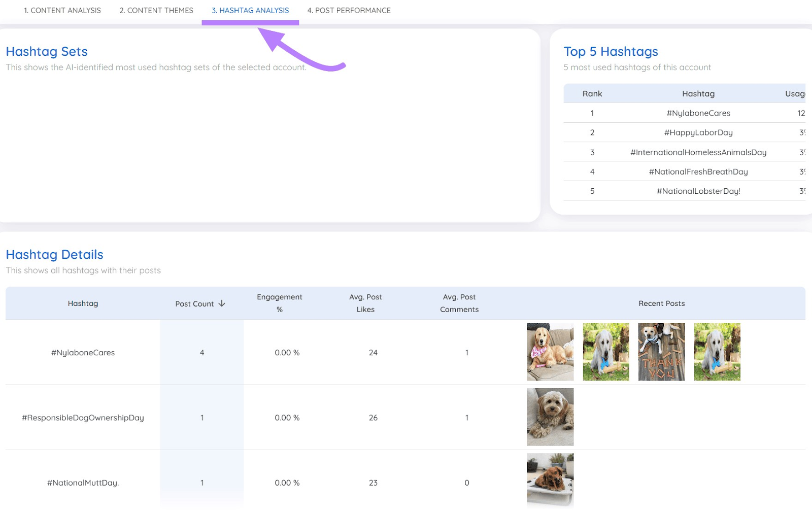Click rank 5 in Top 5 Hashtags
812x510 pixels.
[592, 191]
